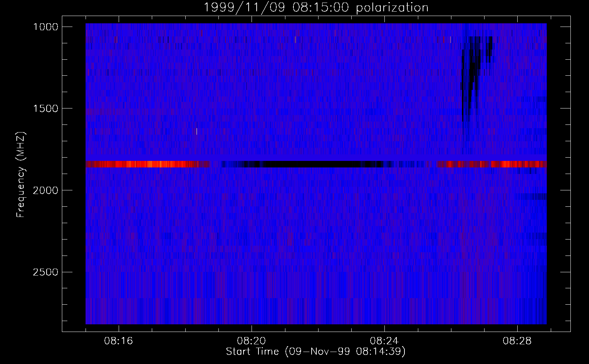The image size is (589, 364).
Task: Click the 08:20 time tick label
Action: point(252,341)
